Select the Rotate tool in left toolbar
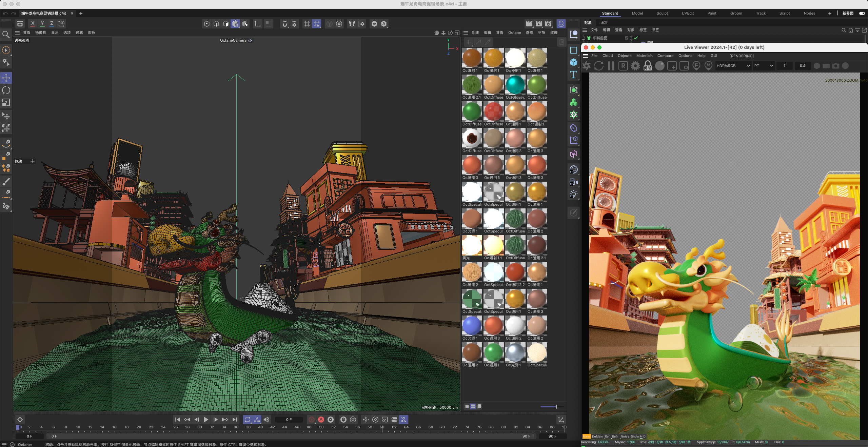868x447 pixels. tap(6, 90)
